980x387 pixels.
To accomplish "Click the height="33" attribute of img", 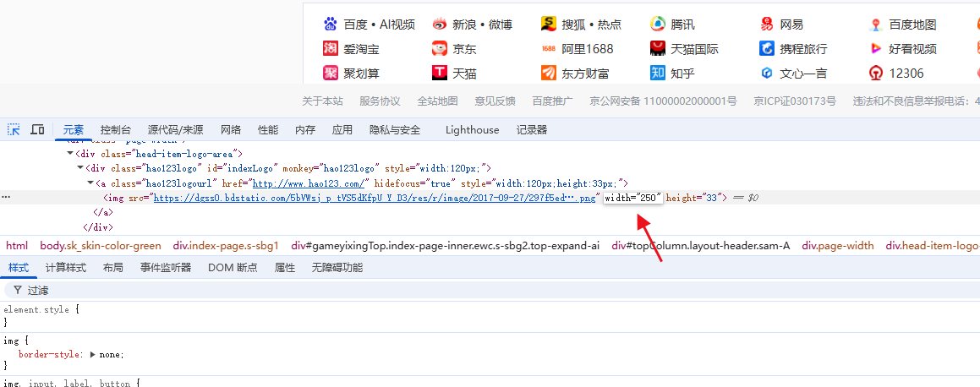I will 693,198.
